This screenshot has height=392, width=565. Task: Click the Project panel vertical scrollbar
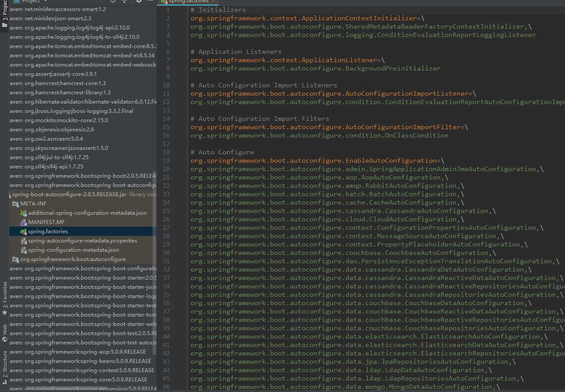click(x=154, y=263)
